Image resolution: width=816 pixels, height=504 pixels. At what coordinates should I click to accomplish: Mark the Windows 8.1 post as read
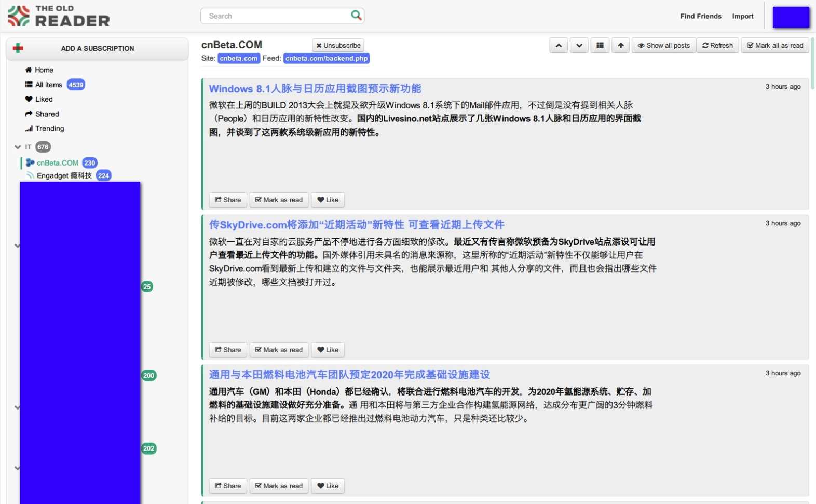click(x=279, y=200)
